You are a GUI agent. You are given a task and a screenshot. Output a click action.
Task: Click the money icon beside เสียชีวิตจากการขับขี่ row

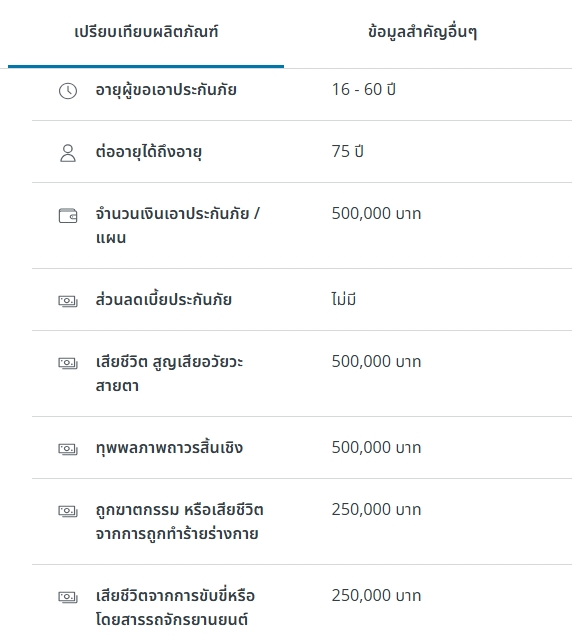tap(68, 597)
